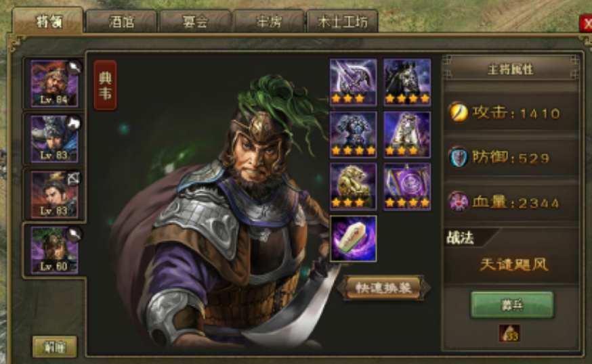Open the cloak equipment slot
The width and height of the screenshot is (592, 364).
click(x=407, y=134)
